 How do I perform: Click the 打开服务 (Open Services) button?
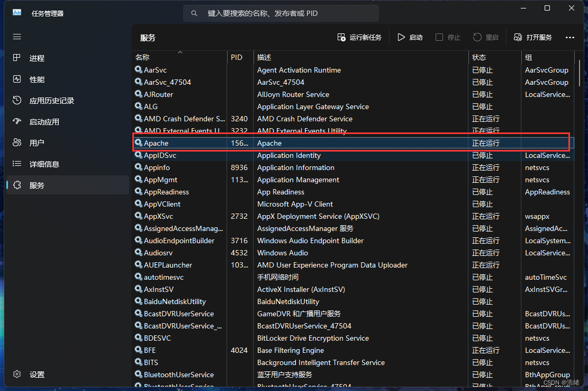(x=533, y=38)
